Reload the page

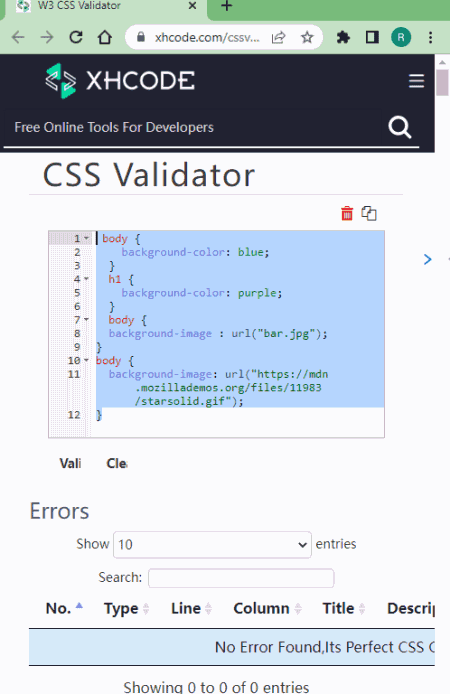coord(76,37)
